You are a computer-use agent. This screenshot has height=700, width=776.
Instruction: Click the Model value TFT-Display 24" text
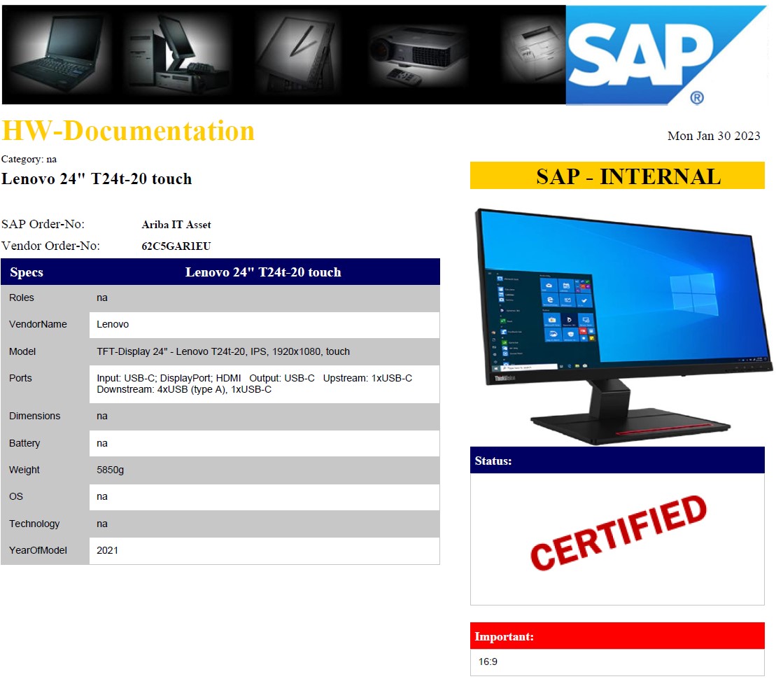click(223, 351)
